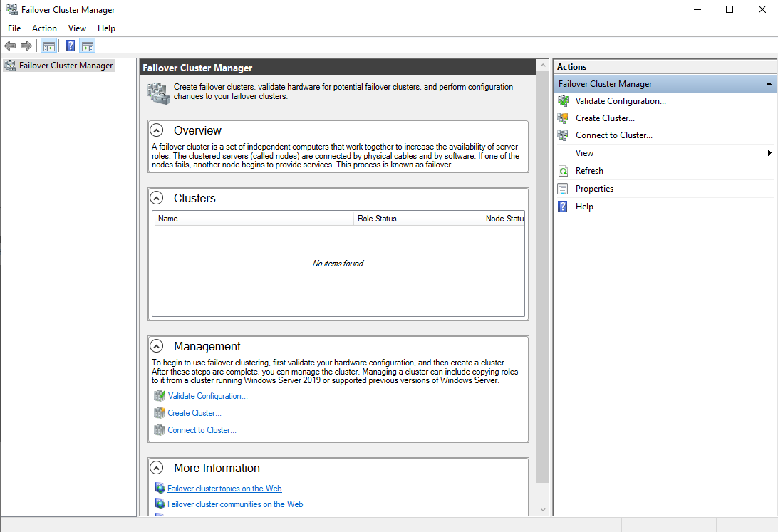Collapse the Overview section
Image resolution: width=778 pixels, height=532 pixels.
(156, 130)
